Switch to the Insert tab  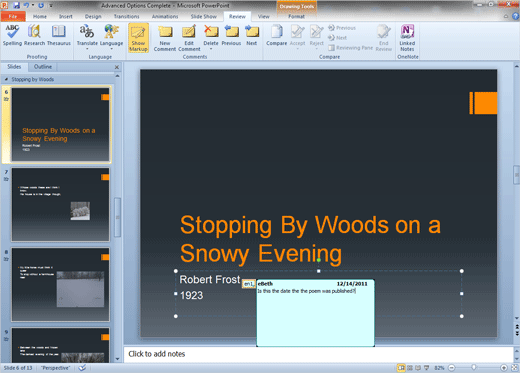(66, 16)
